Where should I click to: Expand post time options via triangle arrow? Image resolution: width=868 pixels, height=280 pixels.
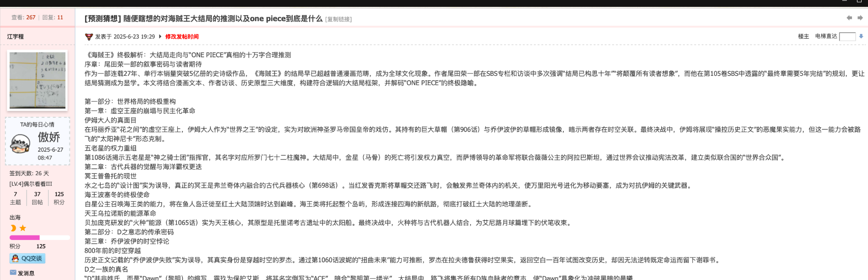[160, 36]
